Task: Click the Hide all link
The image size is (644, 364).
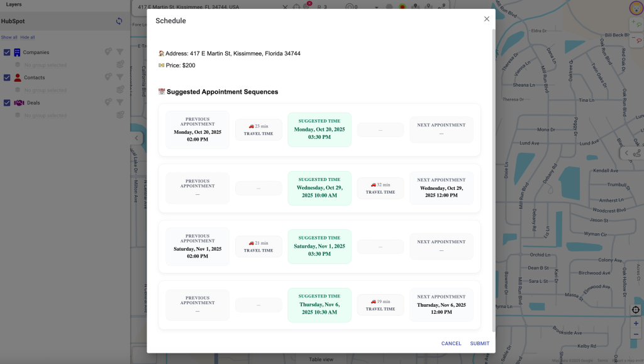Action: click(x=28, y=38)
